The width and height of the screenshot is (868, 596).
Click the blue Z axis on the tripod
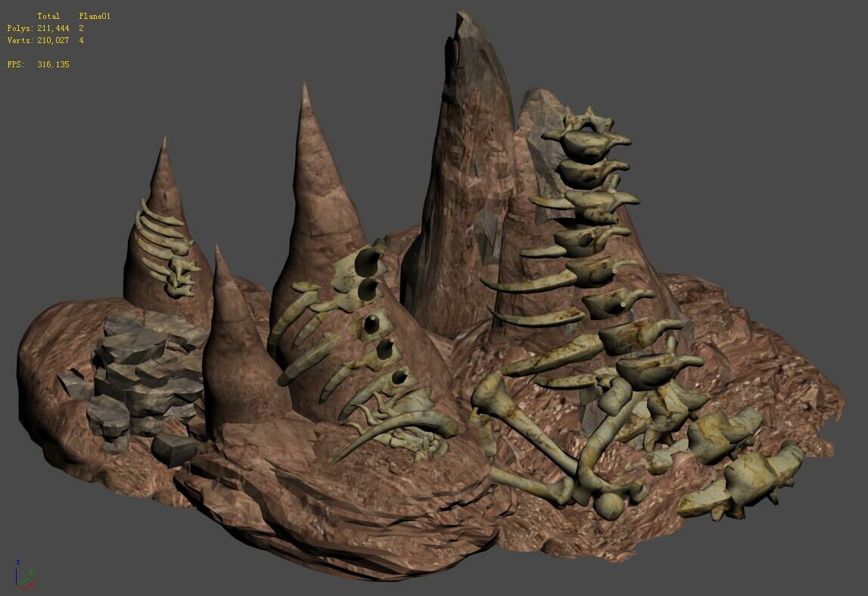pyautogui.click(x=16, y=576)
